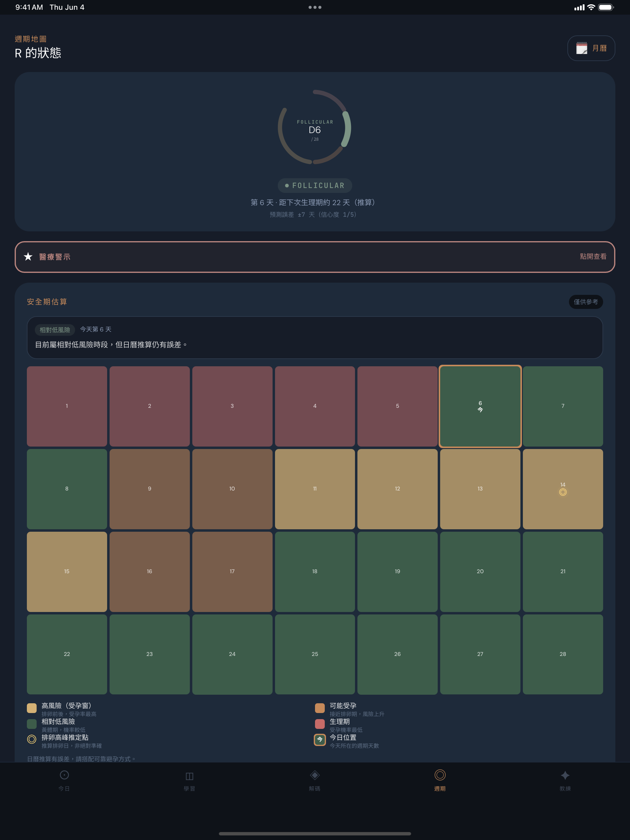Viewport: 630px width, 840px height.
Task: Tap the battery status icon
Action: tap(606, 7)
